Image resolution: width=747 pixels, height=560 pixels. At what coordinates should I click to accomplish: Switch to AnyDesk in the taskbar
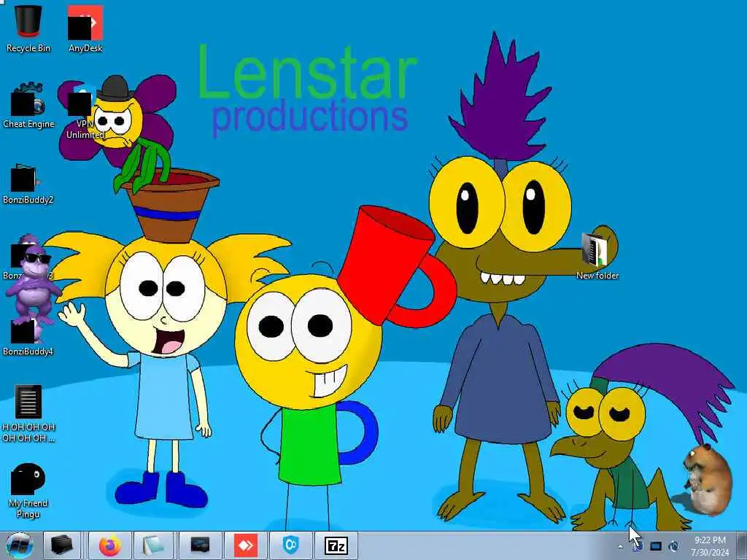pos(246,545)
